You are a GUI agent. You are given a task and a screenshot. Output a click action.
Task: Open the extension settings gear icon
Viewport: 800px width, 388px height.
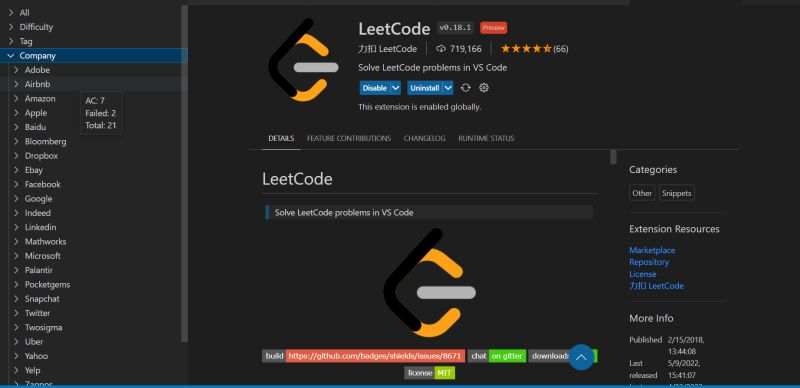coord(484,88)
